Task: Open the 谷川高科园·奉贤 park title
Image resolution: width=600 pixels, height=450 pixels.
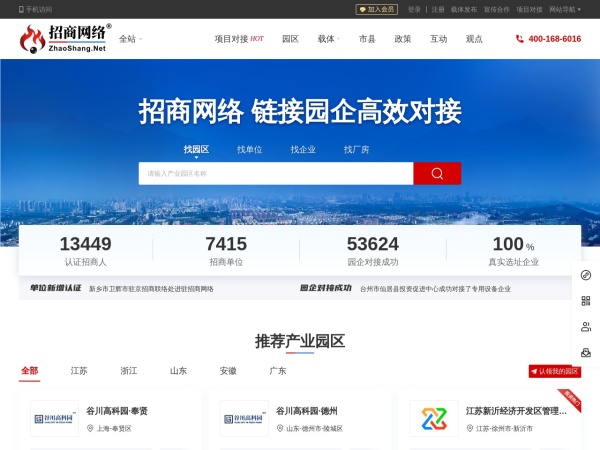Action: [117, 411]
